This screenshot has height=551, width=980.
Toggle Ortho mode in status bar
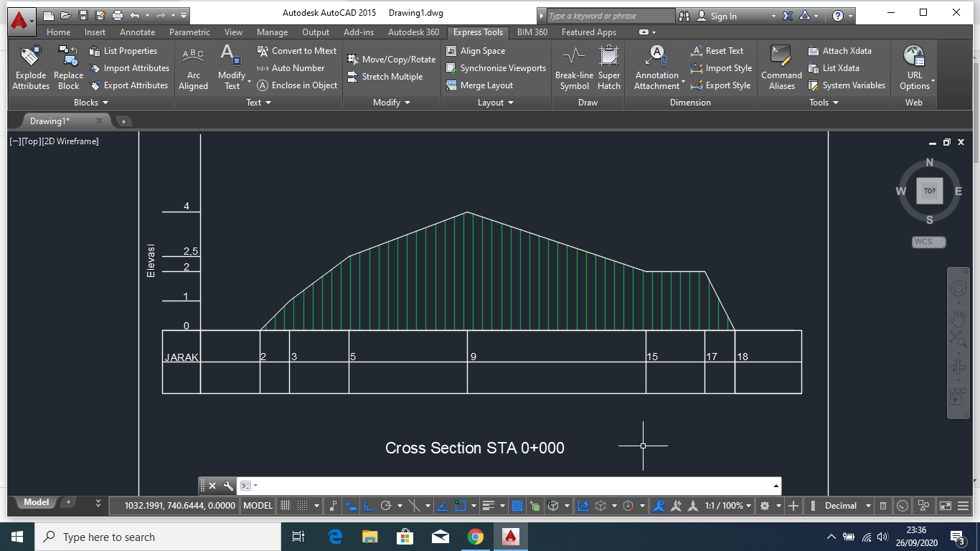click(x=369, y=506)
